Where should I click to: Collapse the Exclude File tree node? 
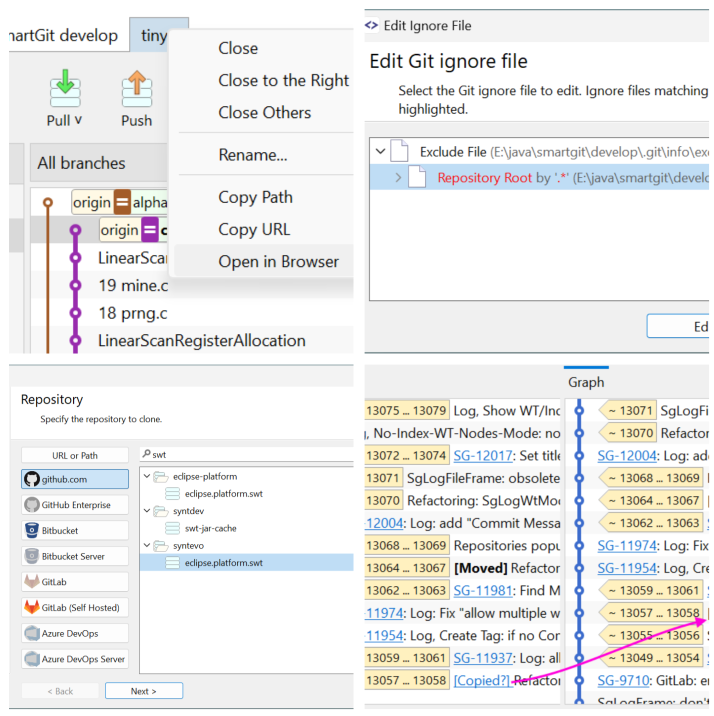[x=380, y=152]
